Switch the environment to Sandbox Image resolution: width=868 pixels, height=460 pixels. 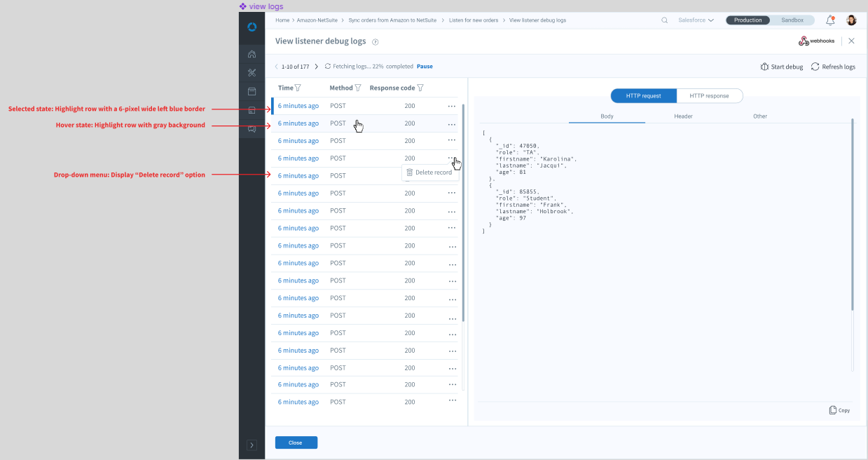pyautogui.click(x=792, y=20)
